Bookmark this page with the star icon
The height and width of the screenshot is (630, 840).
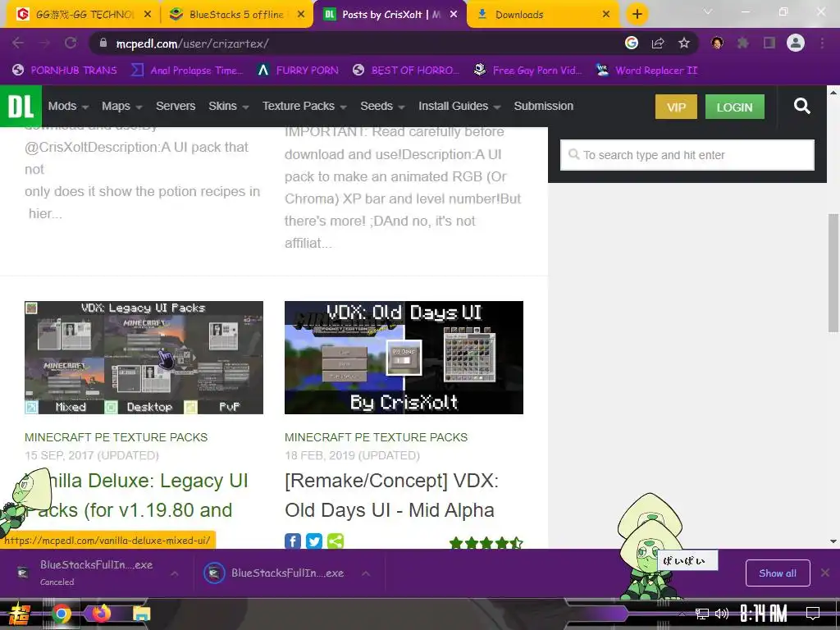[x=684, y=43]
